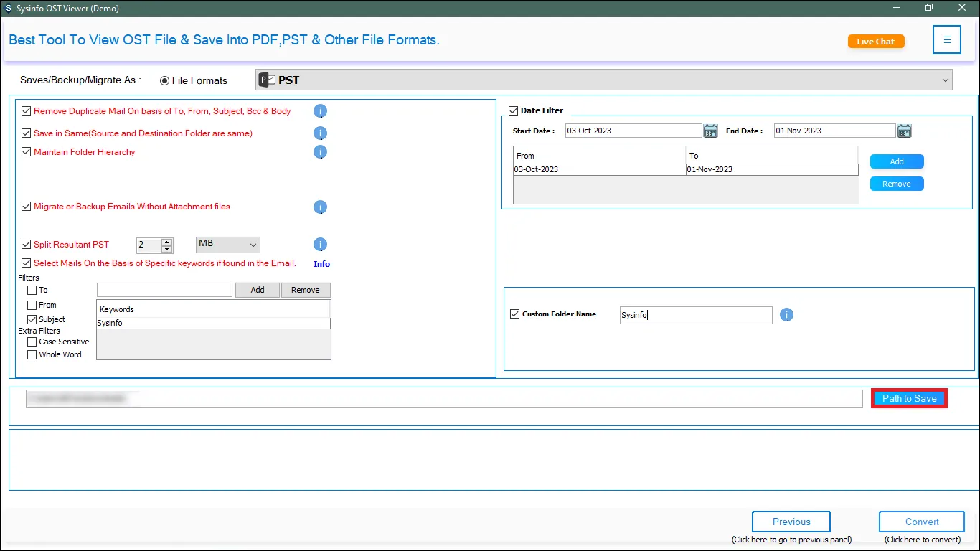Click info icon next to Maintain Folder Hierarchy
Viewport: 980px width, 551px height.
pos(321,152)
